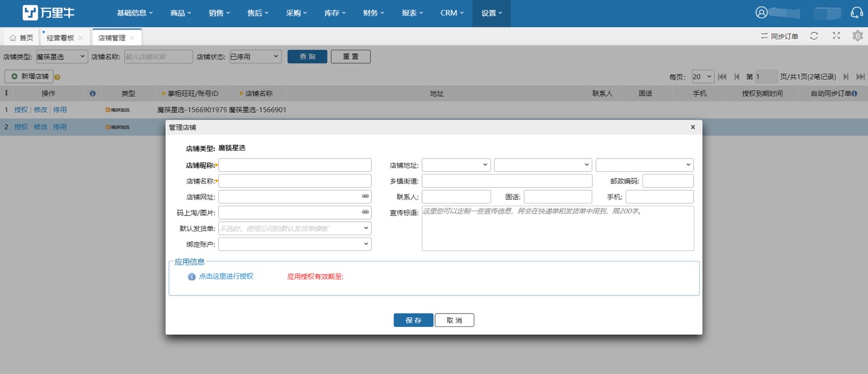The image size is (868, 374).
Task: Open the 财务 menu
Action: 374,13
